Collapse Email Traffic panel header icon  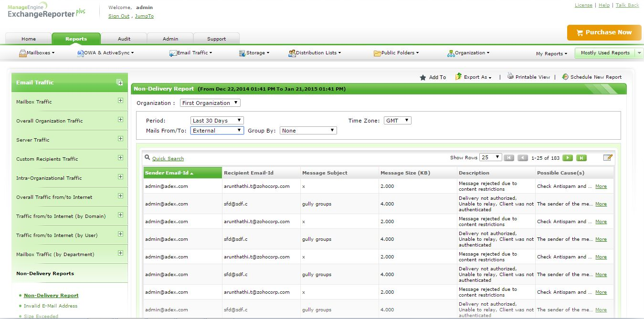[x=120, y=82]
